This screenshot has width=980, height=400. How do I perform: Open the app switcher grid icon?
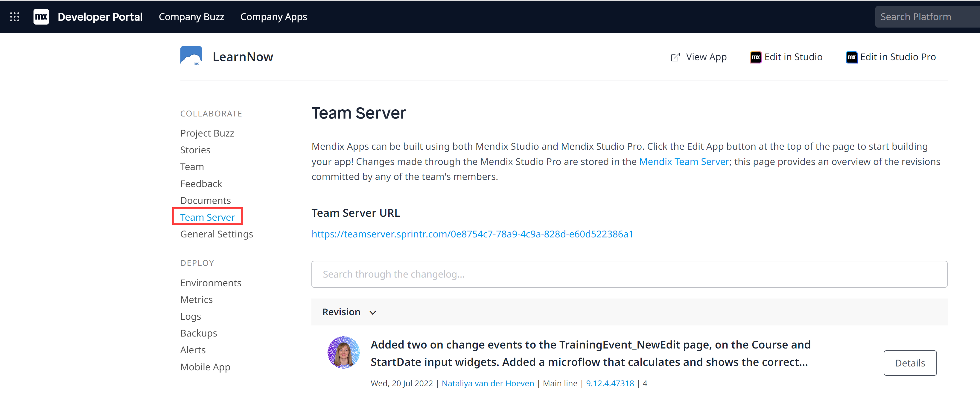coord(14,17)
